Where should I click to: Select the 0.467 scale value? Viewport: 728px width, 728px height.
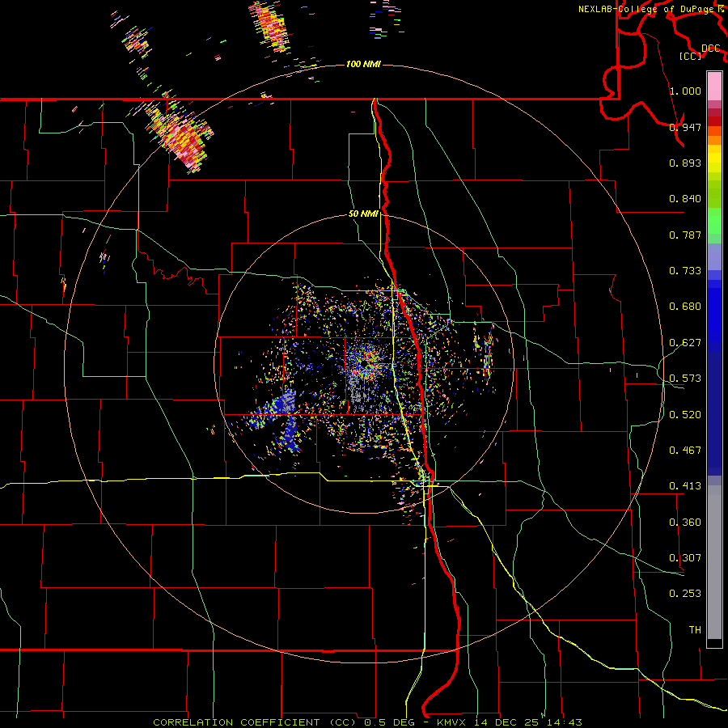pyautogui.click(x=685, y=451)
